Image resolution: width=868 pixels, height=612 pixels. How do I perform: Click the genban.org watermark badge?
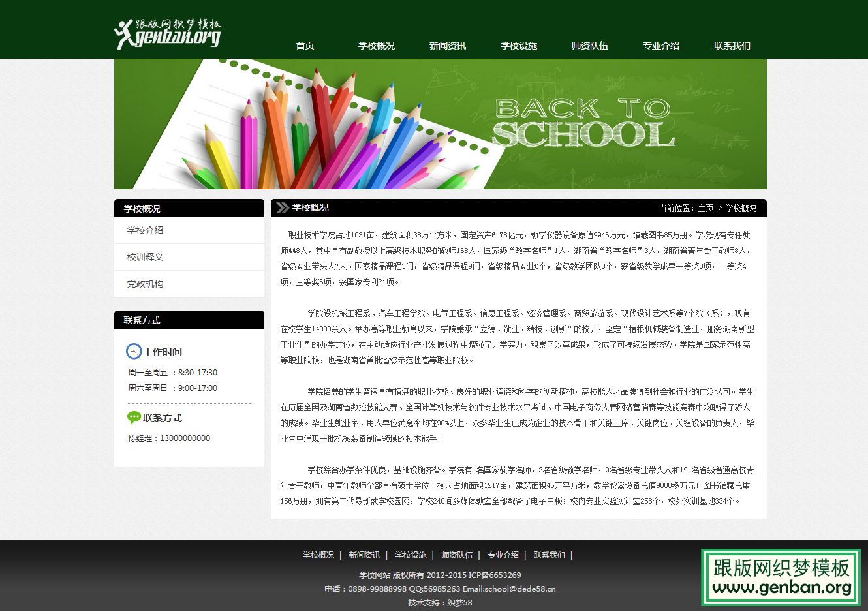781,577
